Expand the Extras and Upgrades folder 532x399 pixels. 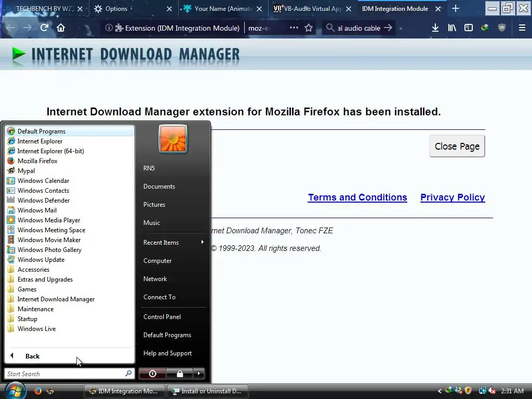[x=70, y=279]
